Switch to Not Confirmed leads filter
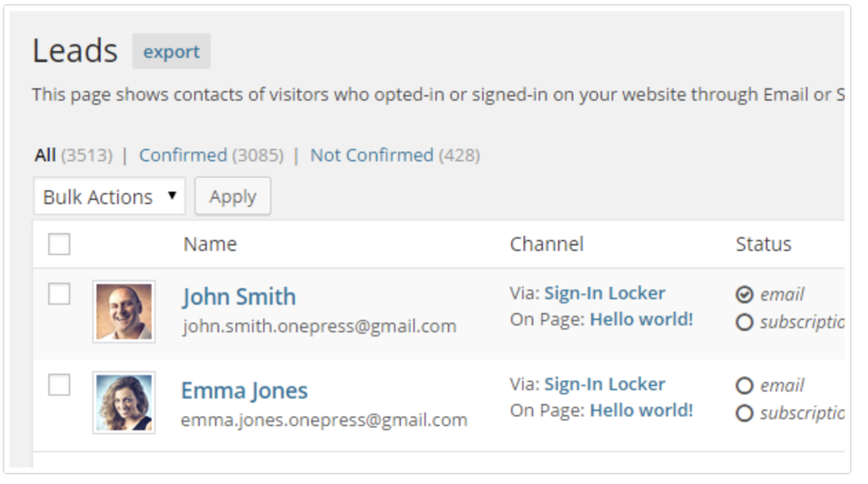This screenshot has width=868, height=484. (371, 155)
